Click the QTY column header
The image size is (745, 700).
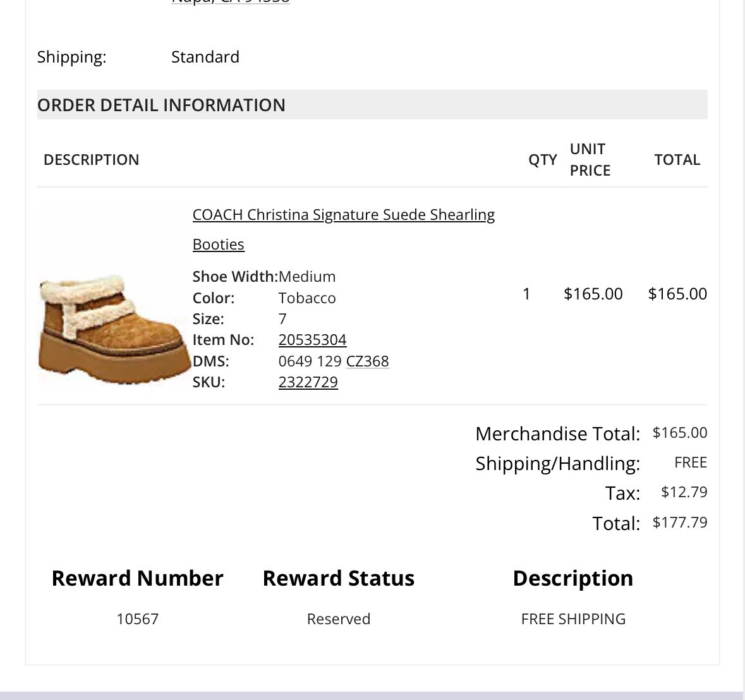(x=543, y=160)
